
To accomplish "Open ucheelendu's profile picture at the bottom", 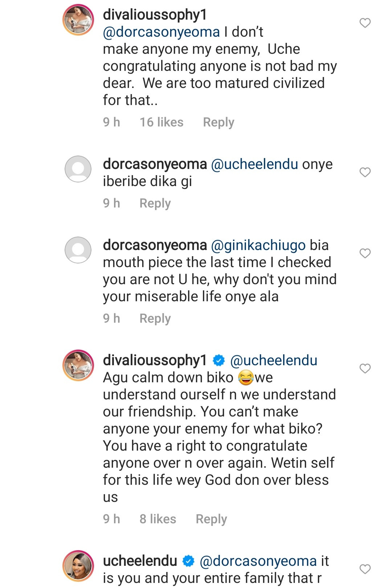I will point(78,566).
